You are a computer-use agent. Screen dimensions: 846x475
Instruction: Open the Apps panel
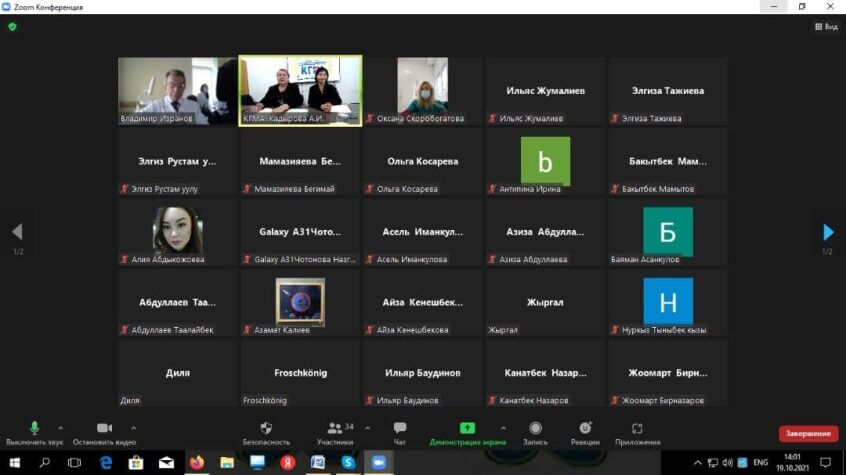637,429
